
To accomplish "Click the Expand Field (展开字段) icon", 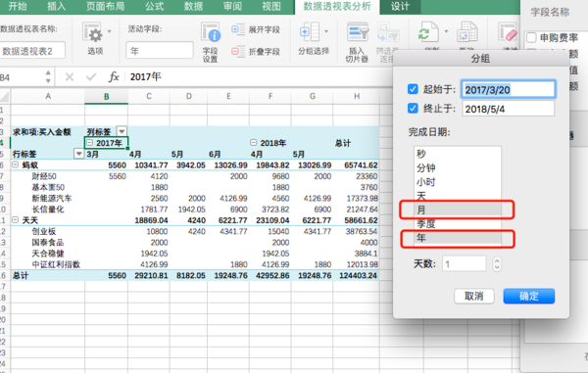I will pyautogui.click(x=237, y=29).
